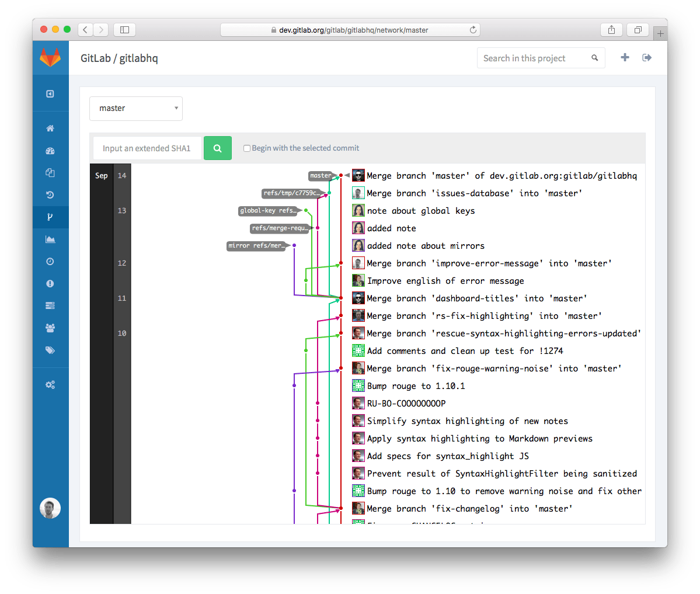
Task: Open the members group icon
Action: [x=50, y=328]
